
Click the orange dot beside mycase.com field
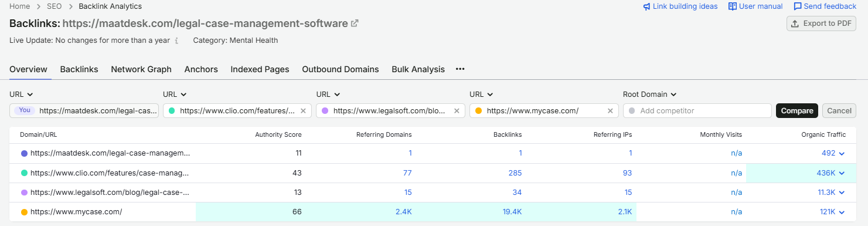click(478, 111)
